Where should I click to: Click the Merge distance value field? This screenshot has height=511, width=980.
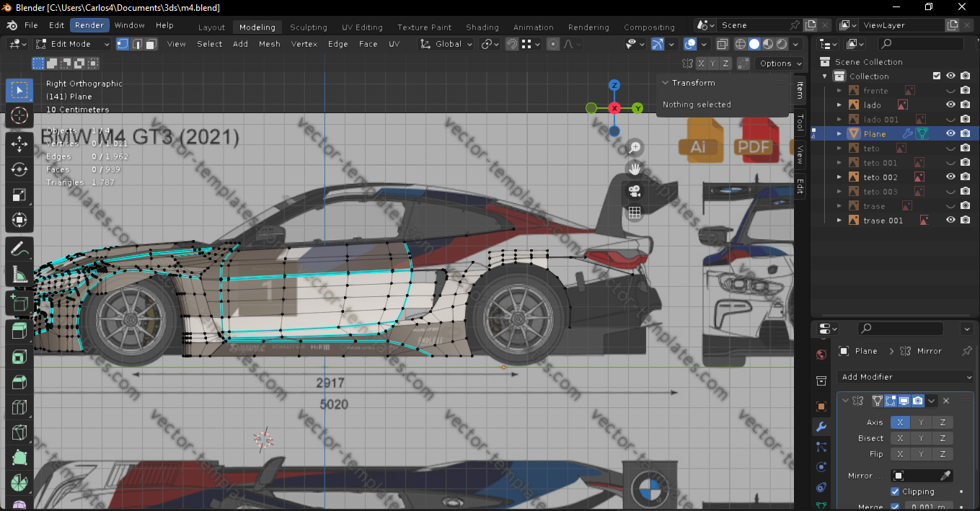(x=930, y=506)
